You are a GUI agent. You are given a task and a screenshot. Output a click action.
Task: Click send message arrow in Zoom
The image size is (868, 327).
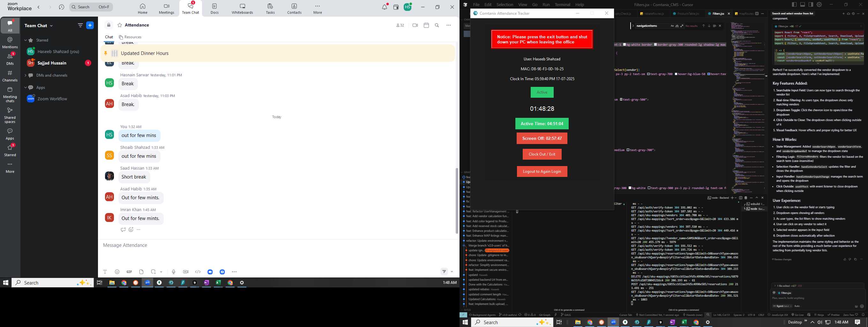(x=444, y=272)
